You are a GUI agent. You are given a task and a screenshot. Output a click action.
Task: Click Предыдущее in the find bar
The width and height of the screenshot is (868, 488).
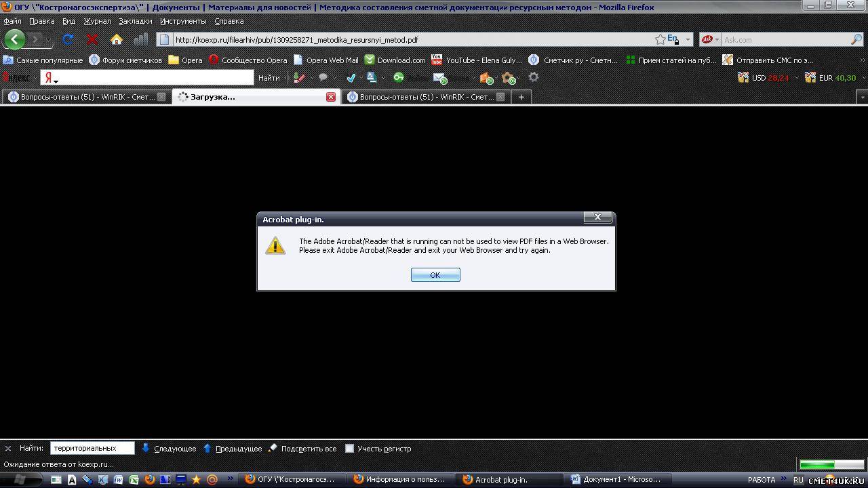232,448
